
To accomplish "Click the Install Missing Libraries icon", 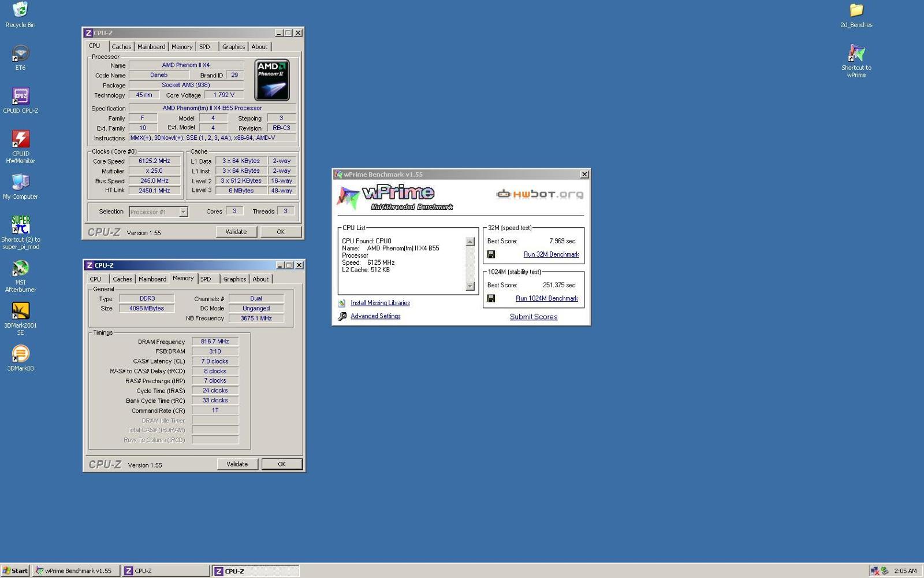I will 342,303.
